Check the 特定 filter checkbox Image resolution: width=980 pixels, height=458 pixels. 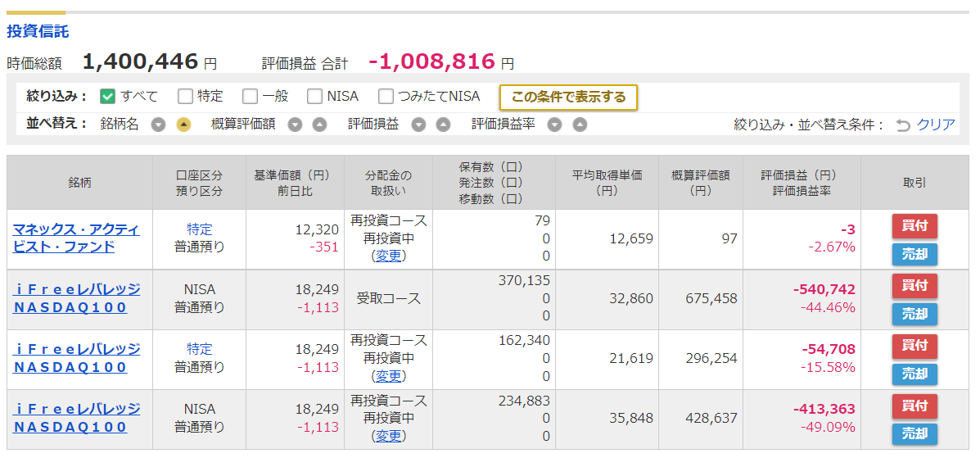coord(185,97)
